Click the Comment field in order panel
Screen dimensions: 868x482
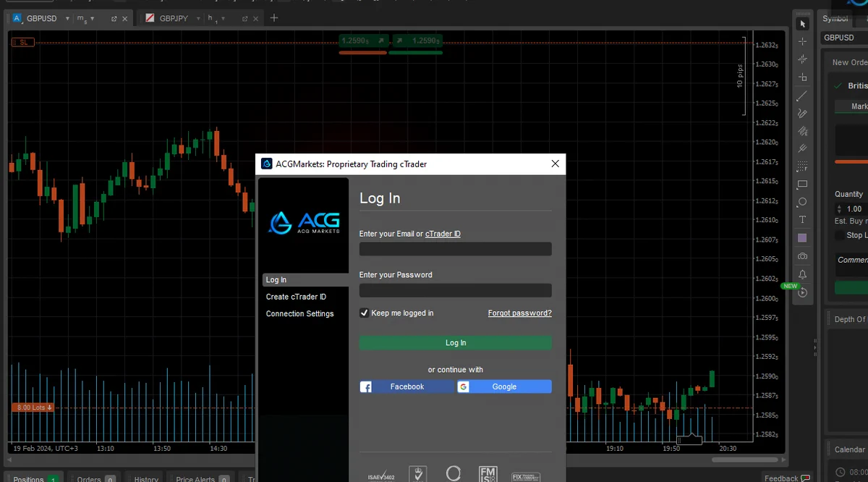(x=852, y=263)
